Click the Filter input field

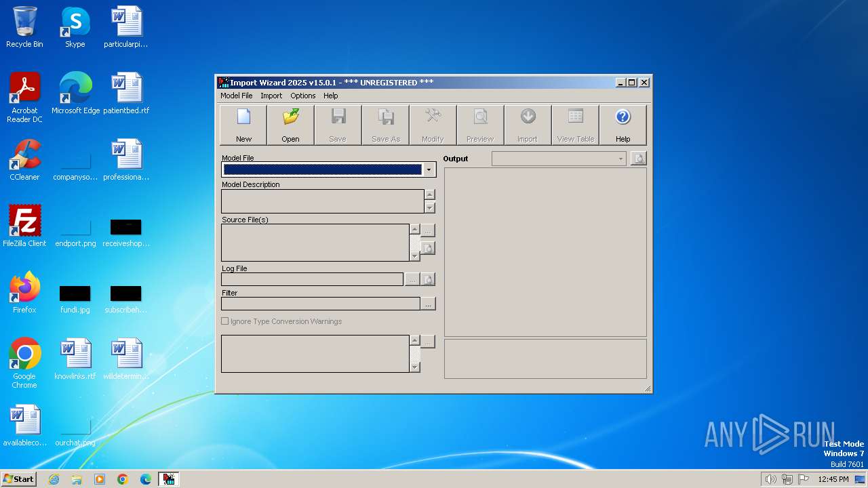pyautogui.click(x=321, y=304)
